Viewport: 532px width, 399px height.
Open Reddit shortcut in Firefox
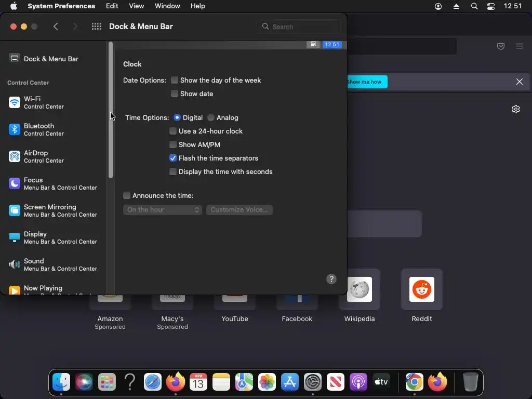click(x=422, y=289)
